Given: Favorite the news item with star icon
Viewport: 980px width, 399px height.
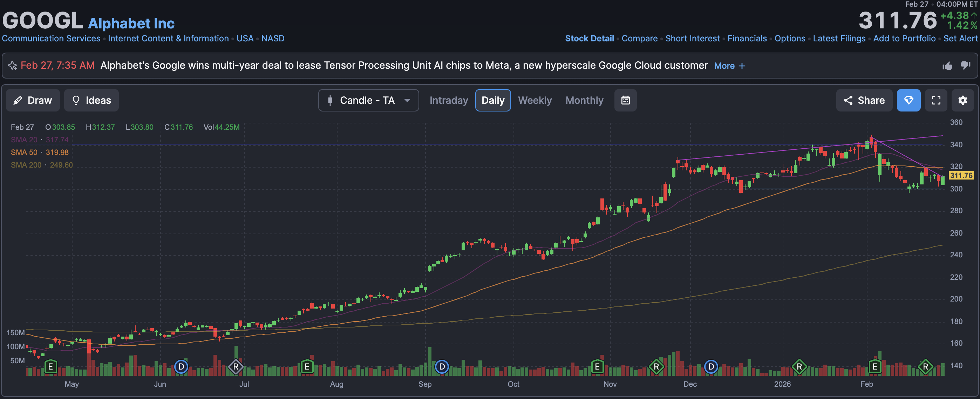Looking at the screenshot, I should pos(12,66).
